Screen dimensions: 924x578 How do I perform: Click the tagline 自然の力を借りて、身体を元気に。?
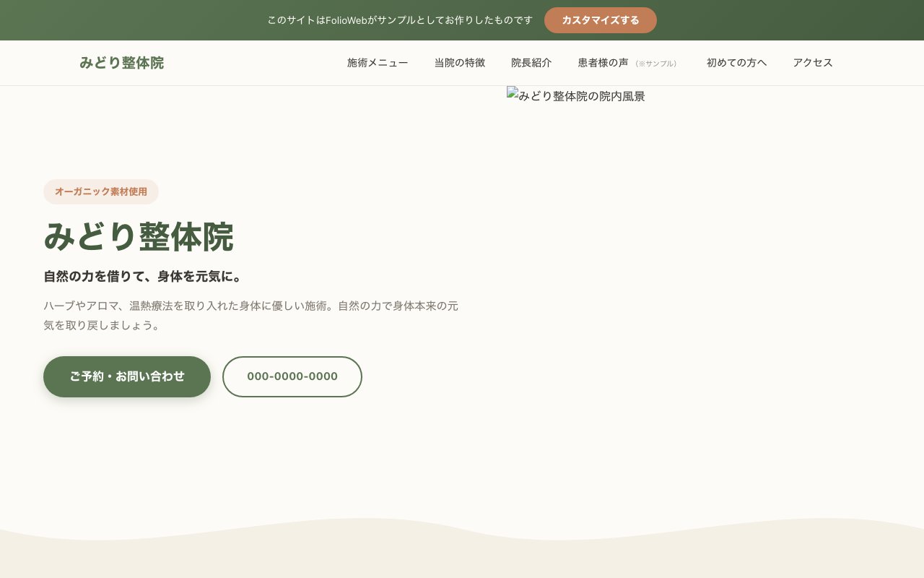pyautogui.click(x=143, y=277)
